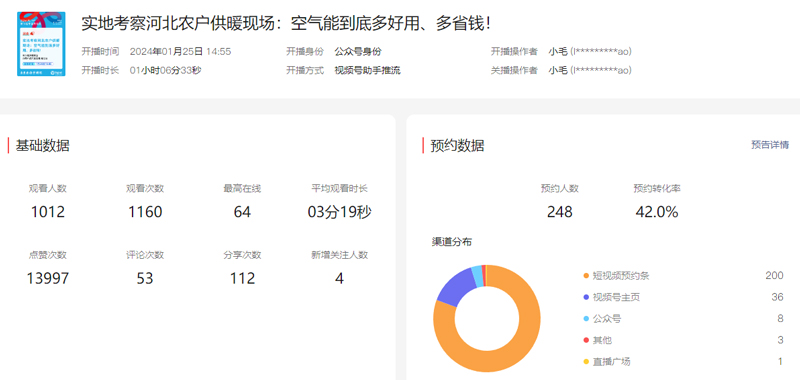The width and height of the screenshot is (800, 380).
Task: Click the 分享次数 value 112
Action: coord(242,278)
